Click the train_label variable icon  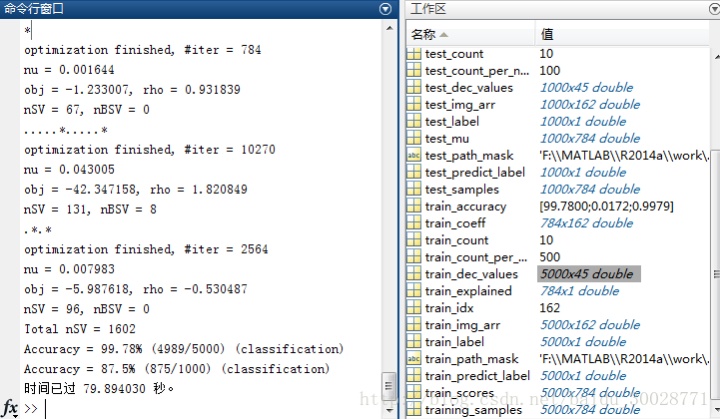pos(413,342)
